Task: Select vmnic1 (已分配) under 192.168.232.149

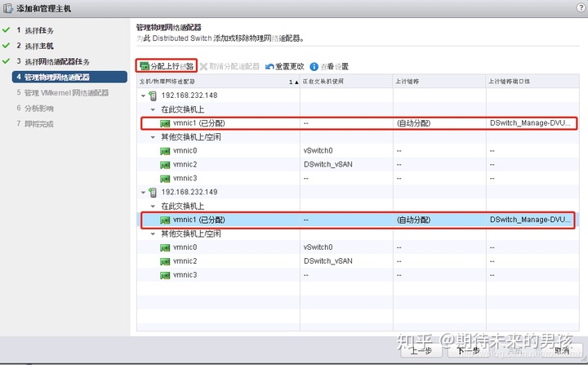Action: [x=358, y=220]
